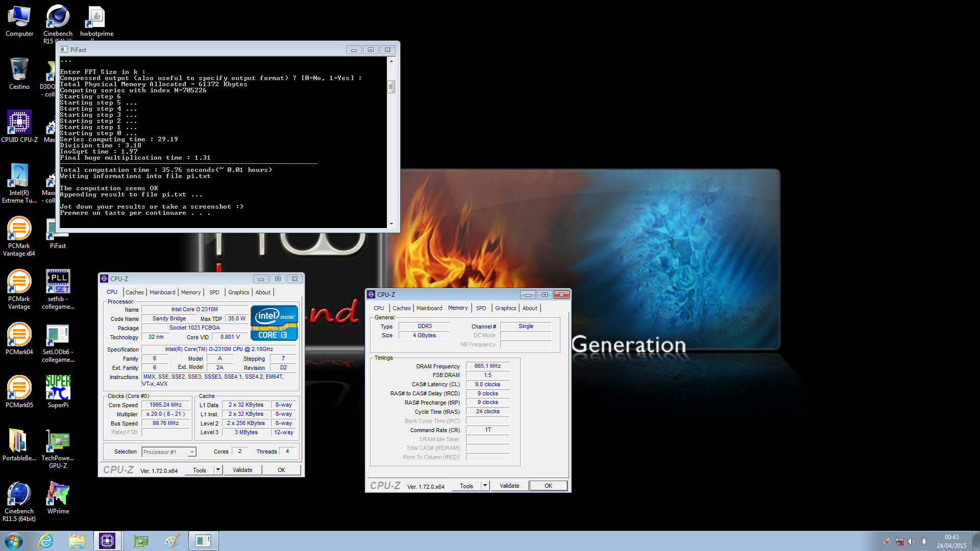980x551 pixels.
Task: Open About tab in left CPU-Z window
Action: [263, 292]
